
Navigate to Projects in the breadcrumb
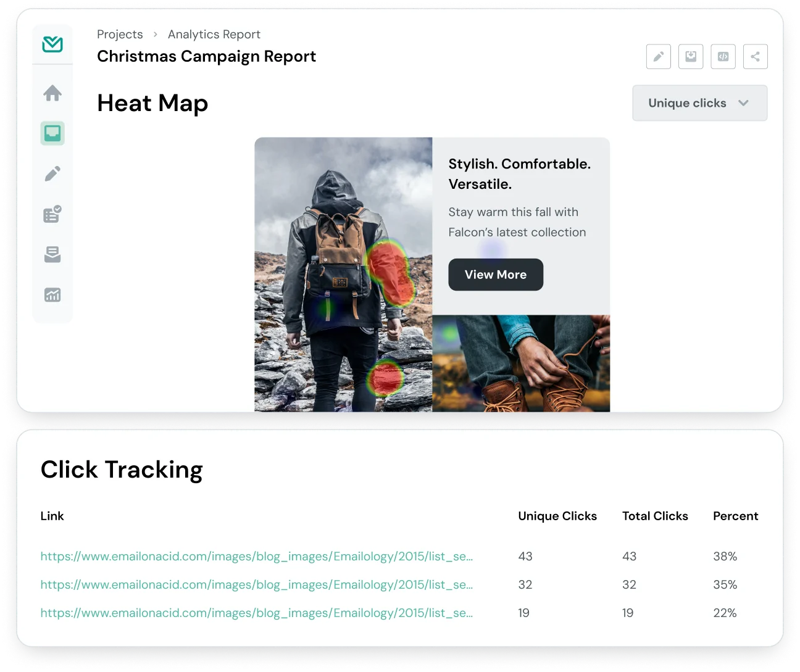coord(120,35)
